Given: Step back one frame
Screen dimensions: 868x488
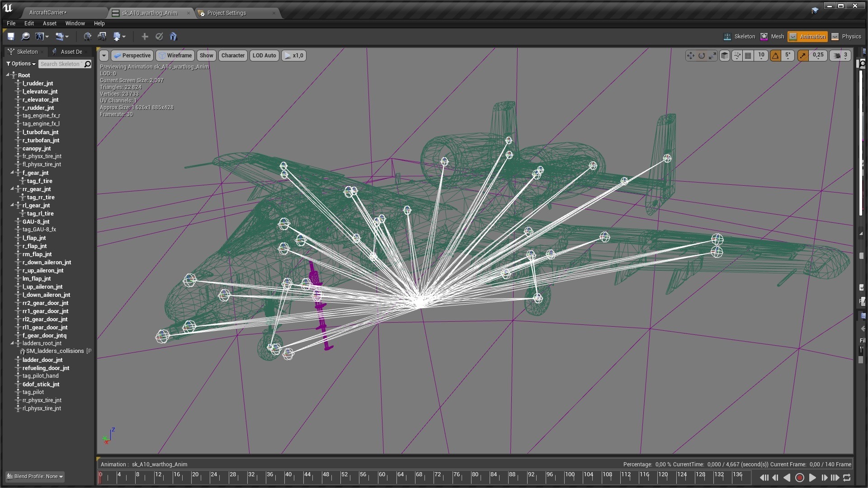Looking at the screenshot, I should [776, 478].
